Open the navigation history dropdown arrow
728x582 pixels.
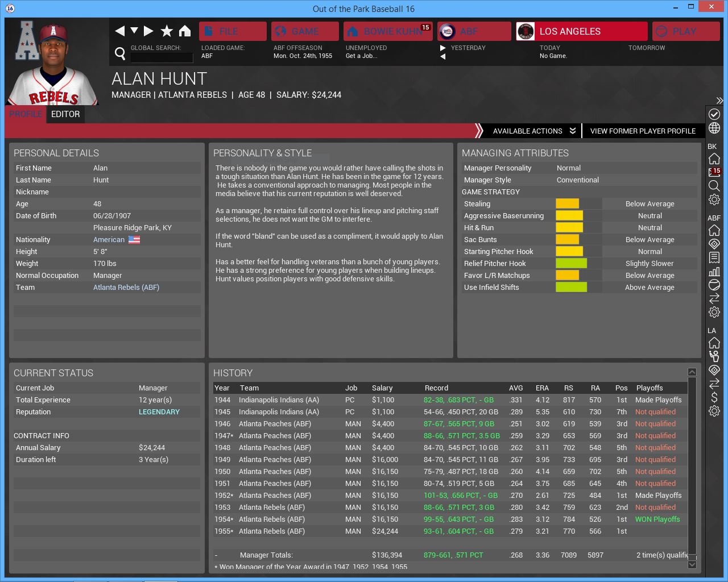(x=134, y=31)
